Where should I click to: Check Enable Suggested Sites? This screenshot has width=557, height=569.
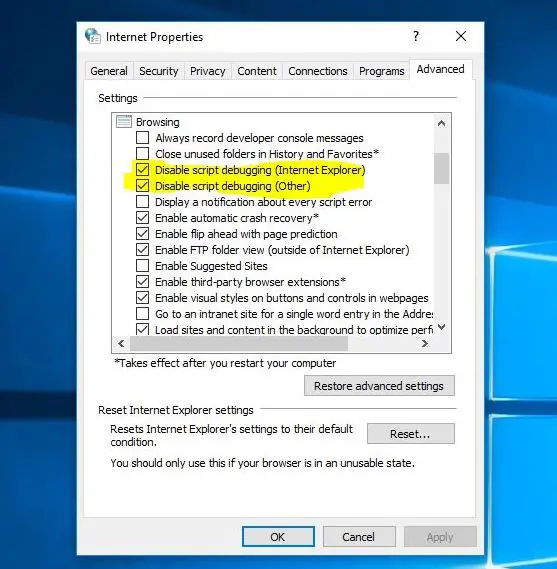pos(142,266)
